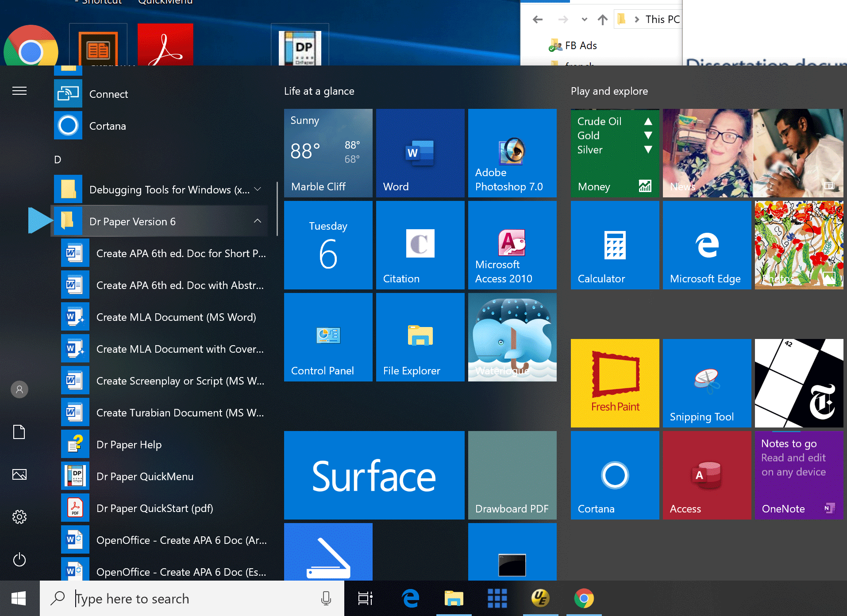This screenshot has height=616, width=847.
Task: Open the Word tile
Action: point(420,153)
